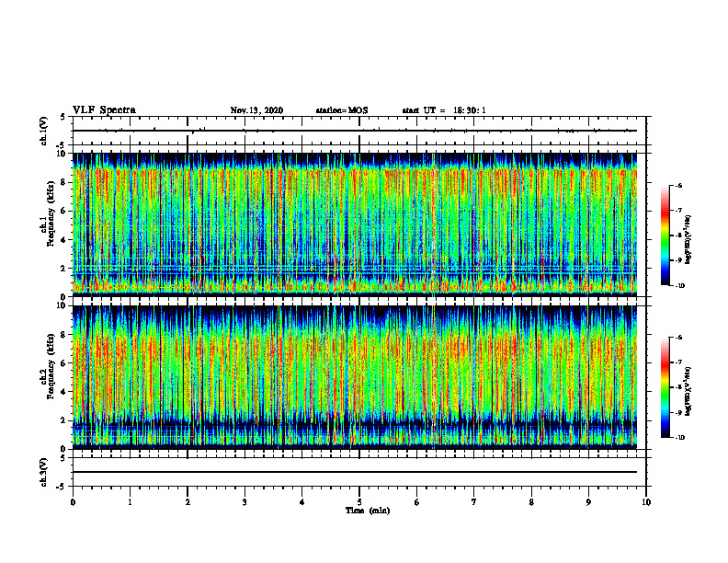The height and width of the screenshot is (563, 728).
Task: Click the ch.1 color bar log(PSD) unit label
Action: [689, 240]
